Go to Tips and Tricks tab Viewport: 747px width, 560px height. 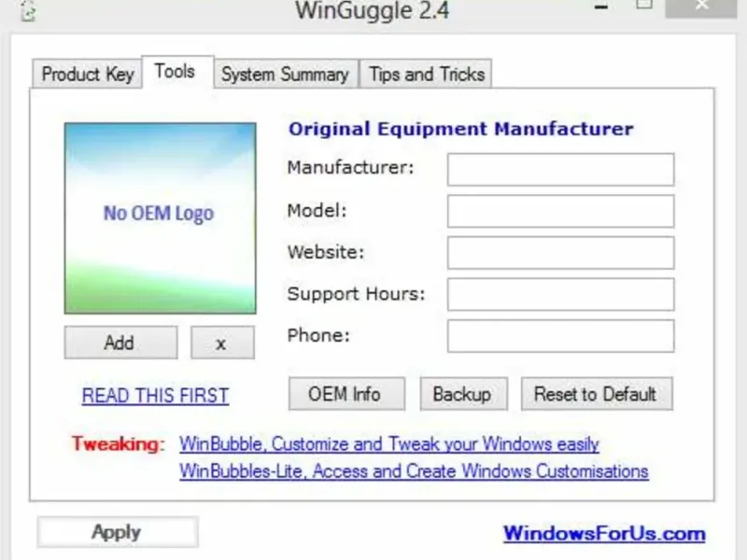pos(426,75)
